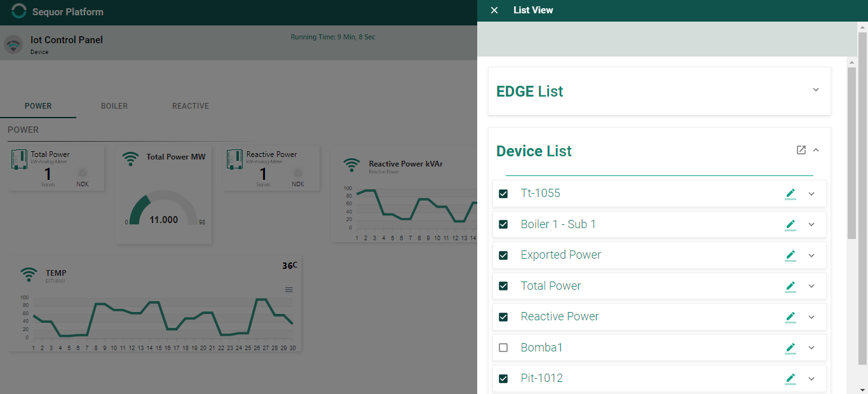
Task: Click the Reactive Power meter device icon
Action: [x=235, y=160]
